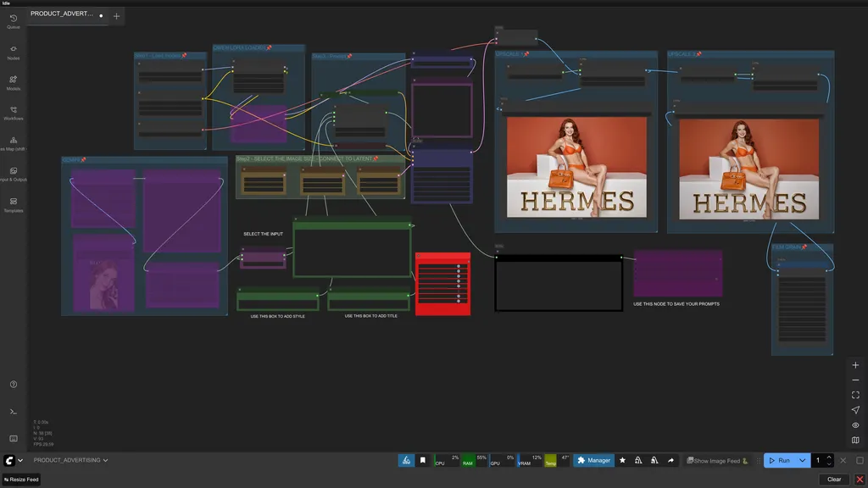The height and width of the screenshot is (488, 868).
Task: Click the GPU usage monitor
Action: click(x=502, y=460)
